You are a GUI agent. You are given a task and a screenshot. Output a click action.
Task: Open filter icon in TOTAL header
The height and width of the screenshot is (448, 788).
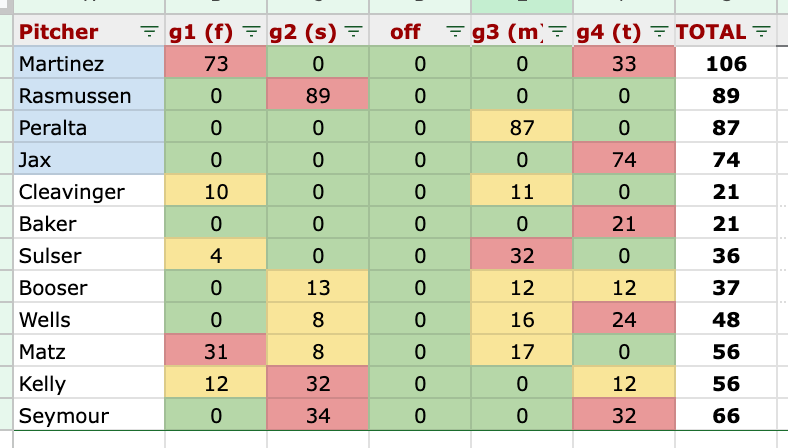(x=761, y=32)
